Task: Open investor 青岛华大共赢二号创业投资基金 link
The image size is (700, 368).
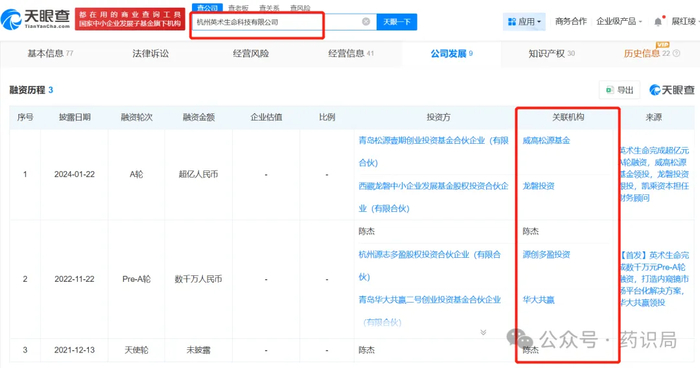Action: coord(429,310)
